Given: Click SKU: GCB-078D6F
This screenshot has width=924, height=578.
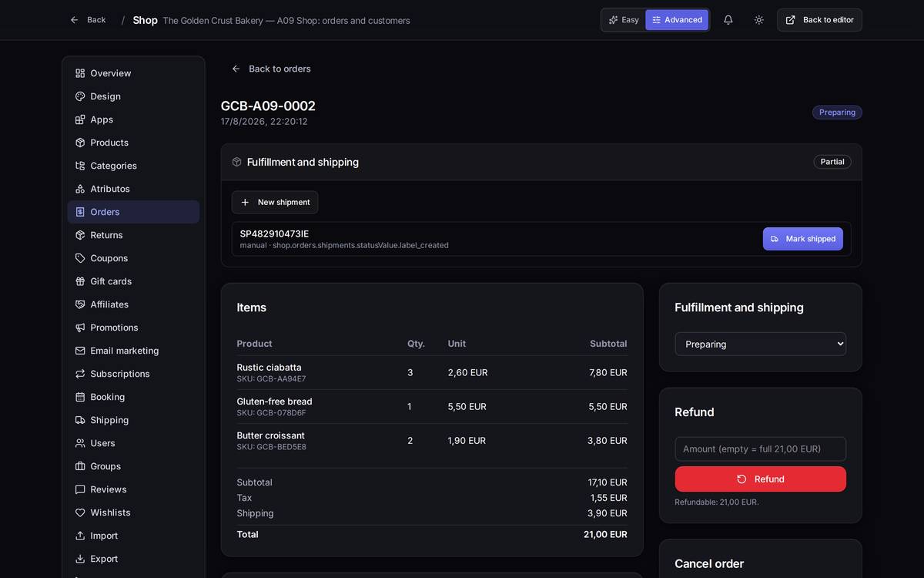Looking at the screenshot, I should coord(271,413).
